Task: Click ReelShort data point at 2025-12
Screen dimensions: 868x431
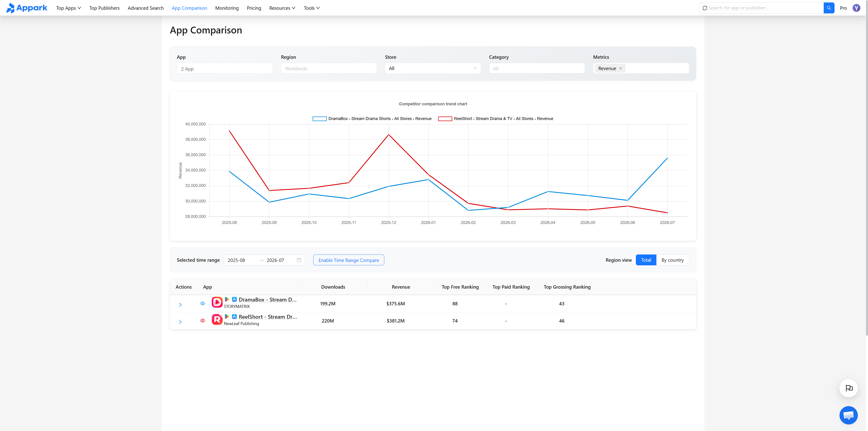Action: coord(389,135)
